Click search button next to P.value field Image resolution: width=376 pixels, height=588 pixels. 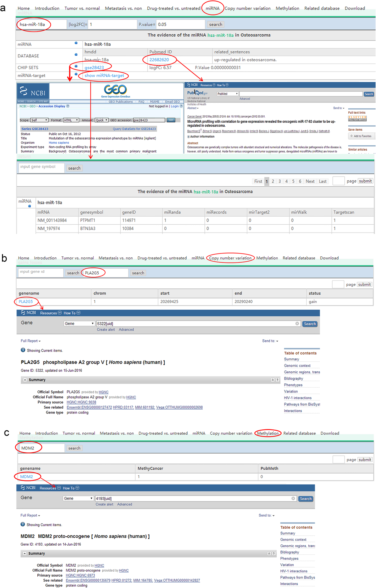tap(216, 24)
